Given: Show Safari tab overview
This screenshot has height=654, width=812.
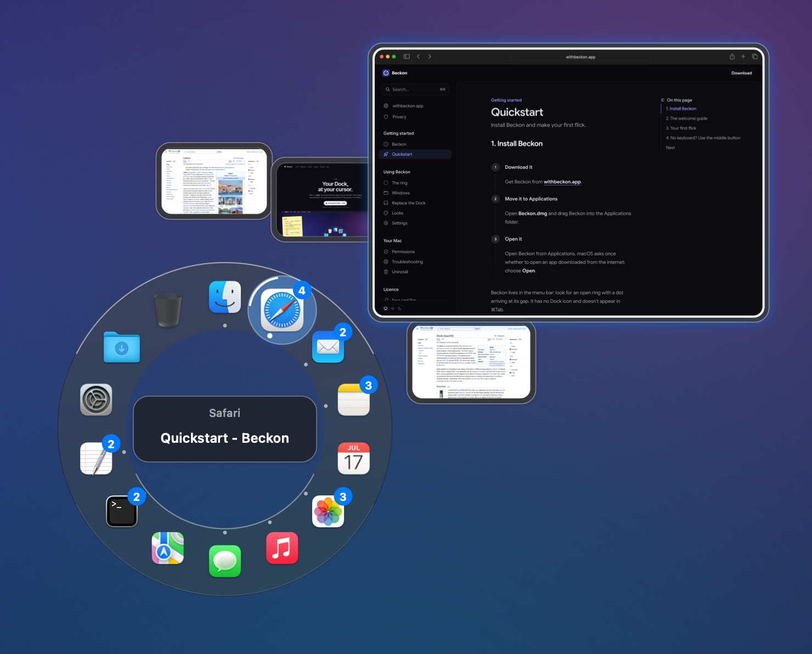Looking at the screenshot, I should (x=755, y=57).
